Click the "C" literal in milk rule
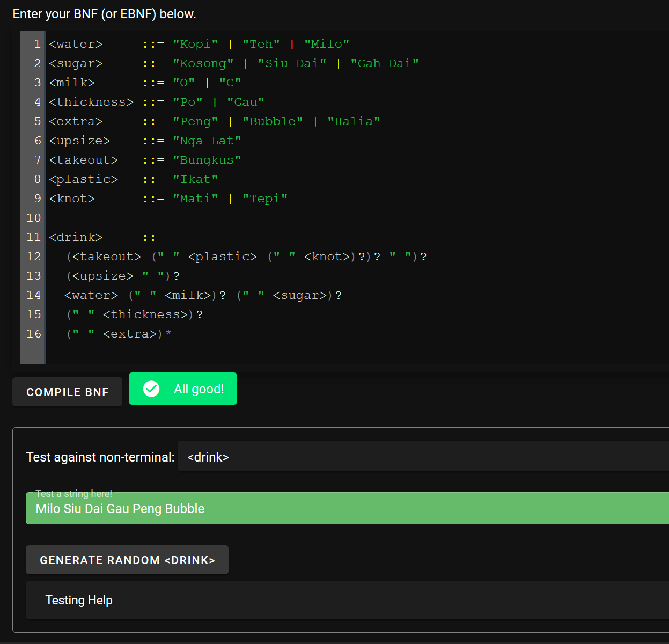This screenshot has height=644, width=669. point(230,83)
